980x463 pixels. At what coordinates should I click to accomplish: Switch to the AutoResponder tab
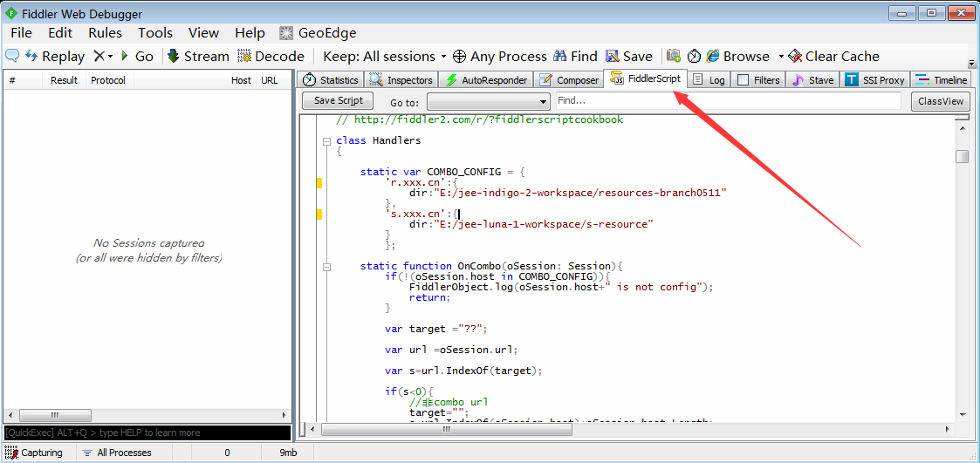tap(486, 80)
